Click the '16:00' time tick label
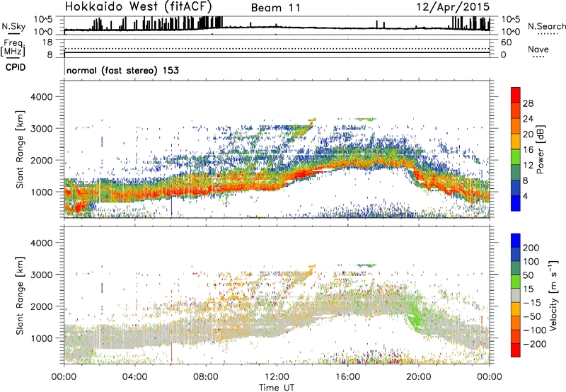 [347, 377]
